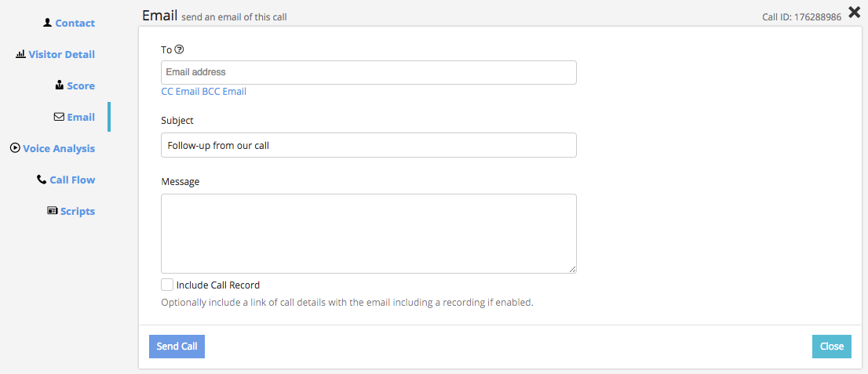Click the help question mark beside To
This screenshot has height=374, width=868.
pos(179,49)
